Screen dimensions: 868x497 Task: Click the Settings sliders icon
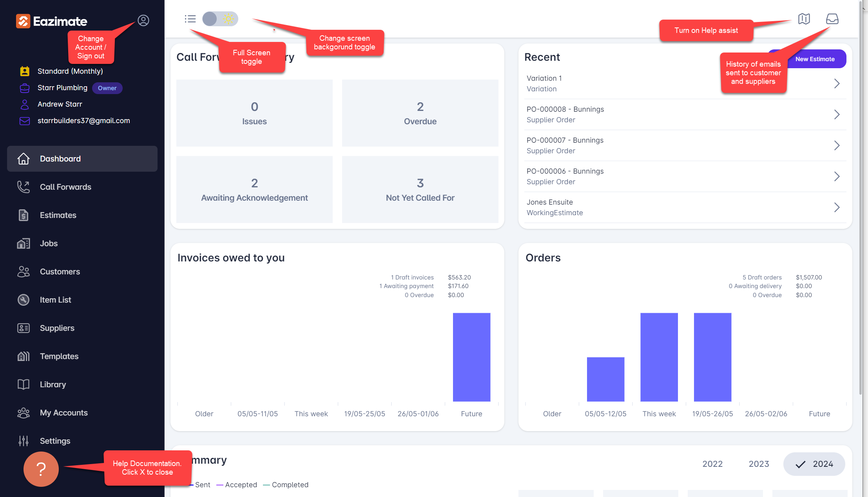click(24, 441)
